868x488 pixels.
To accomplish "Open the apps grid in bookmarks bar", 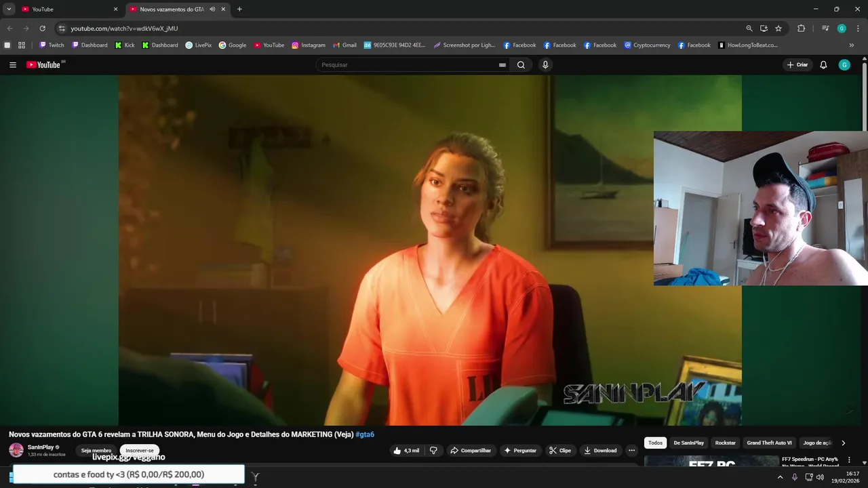I will point(22,45).
